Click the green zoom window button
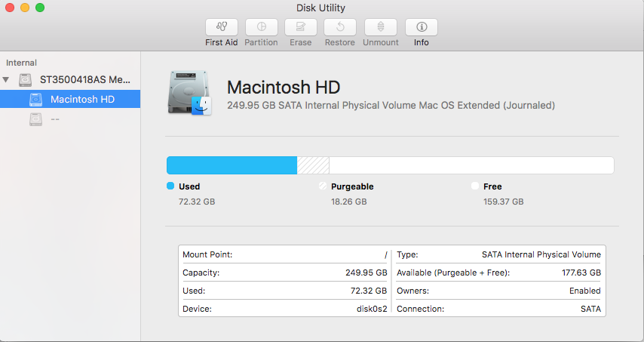644x342 pixels. [40, 8]
